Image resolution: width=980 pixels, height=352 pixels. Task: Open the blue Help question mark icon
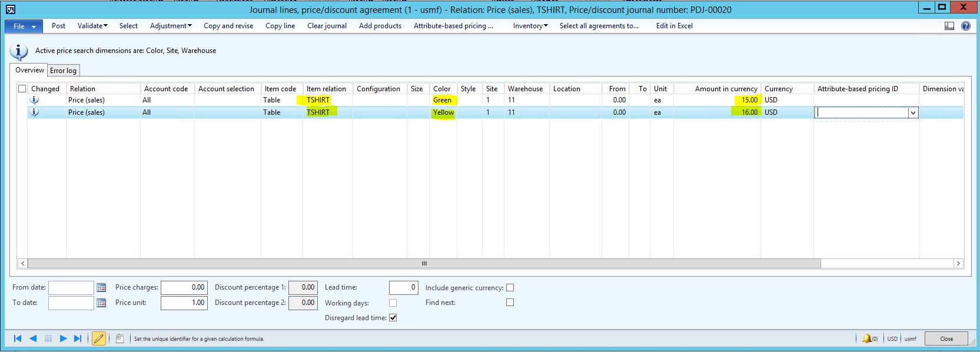[x=966, y=26]
